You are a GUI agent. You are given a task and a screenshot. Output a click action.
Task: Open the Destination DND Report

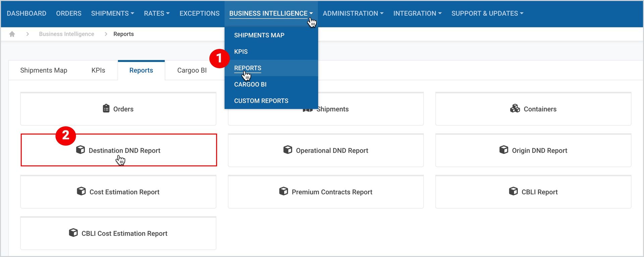pos(119,150)
